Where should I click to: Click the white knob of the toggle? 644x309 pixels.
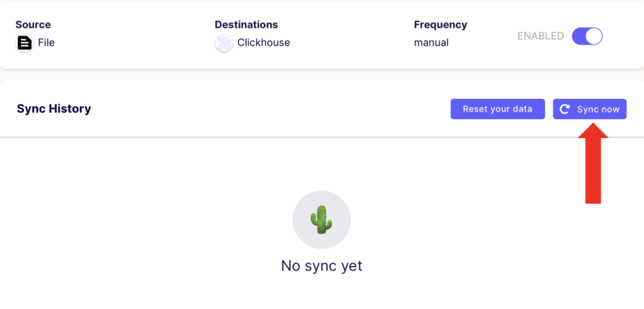pyautogui.click(x=594, y=36)
